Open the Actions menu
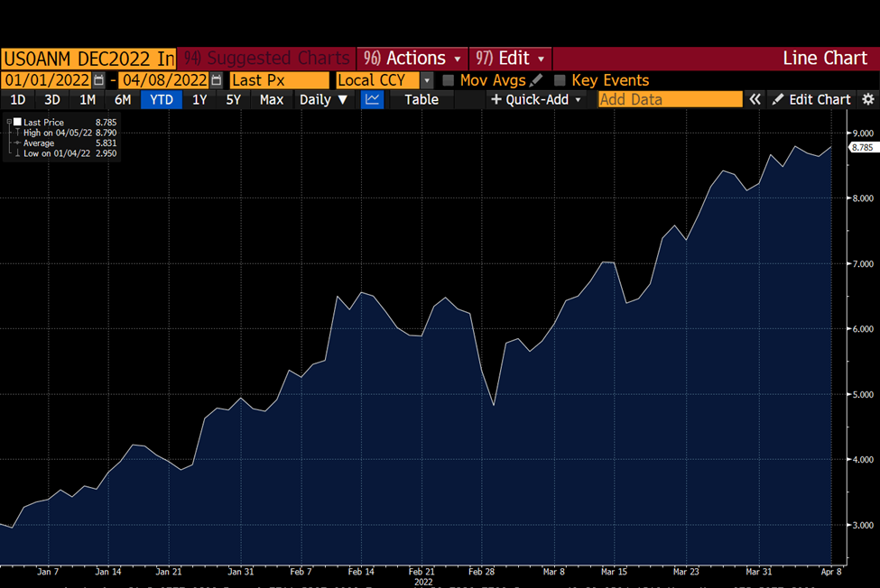880x588 pixels. (412, 58)
